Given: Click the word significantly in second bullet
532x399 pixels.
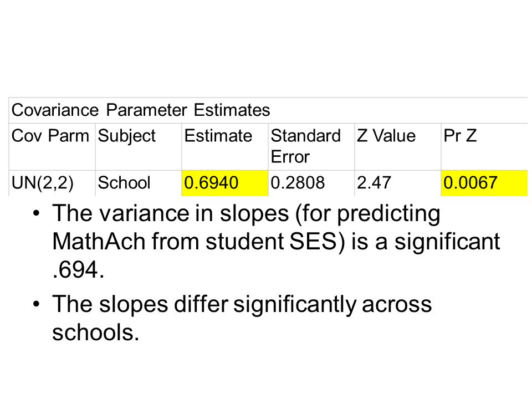Looking at the screenshot, I should point(294,304).
